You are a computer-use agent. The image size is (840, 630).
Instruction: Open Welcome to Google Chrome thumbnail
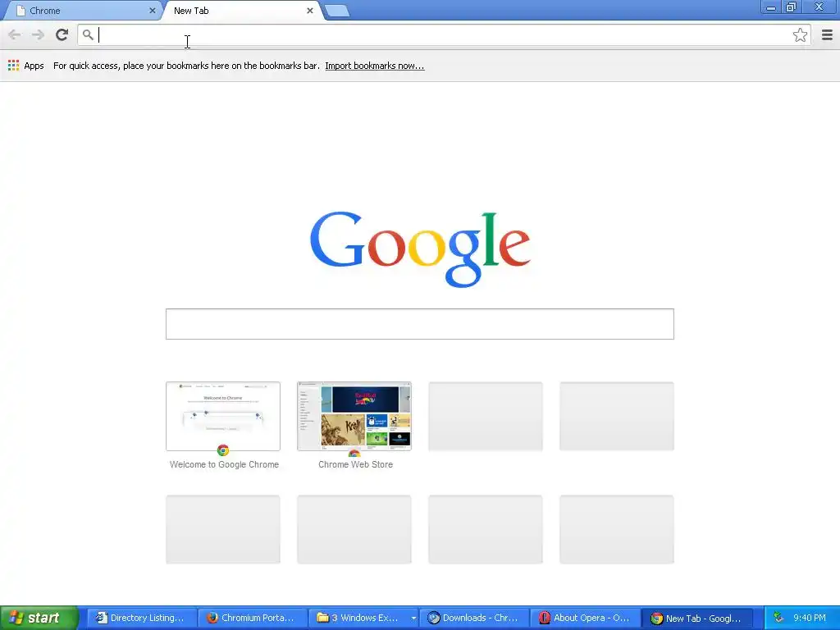(x=223, y=416)
